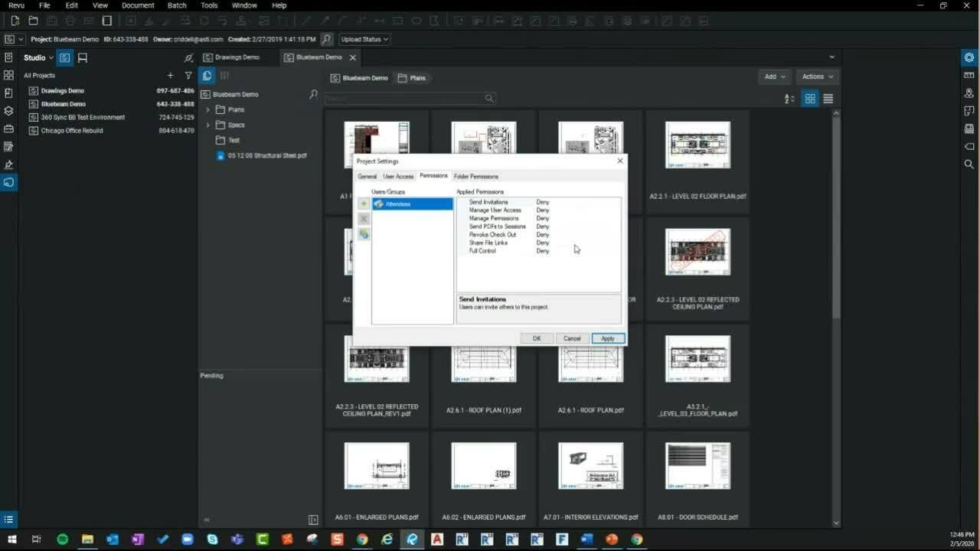980x551 pixels.
Task: Select the active Studio panel icon in sidebar
Action: [8, 182]
